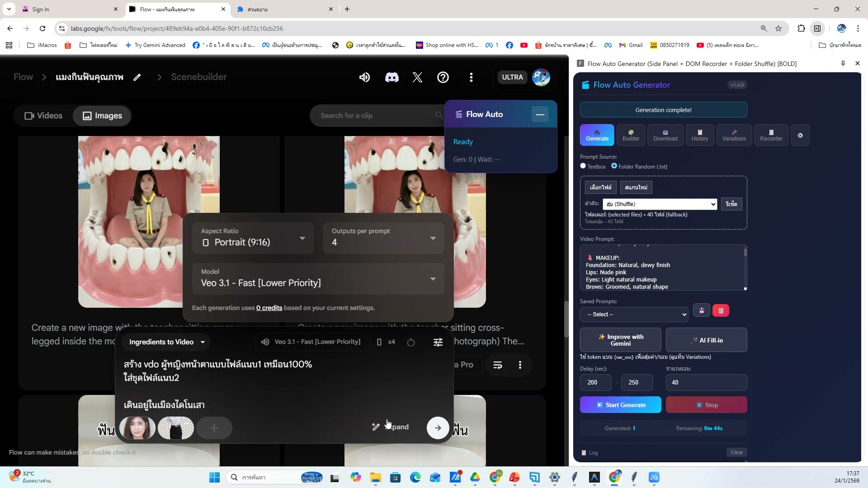This screenshot has height=488, width=868.
Task: Select the Textbox prompt source radio button
Action: (583, 166)
